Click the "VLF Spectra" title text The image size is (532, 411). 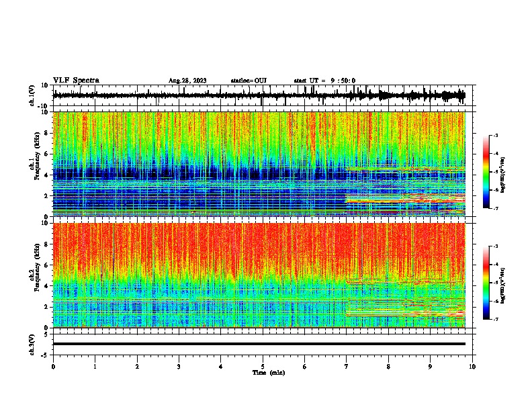[76, 81]
